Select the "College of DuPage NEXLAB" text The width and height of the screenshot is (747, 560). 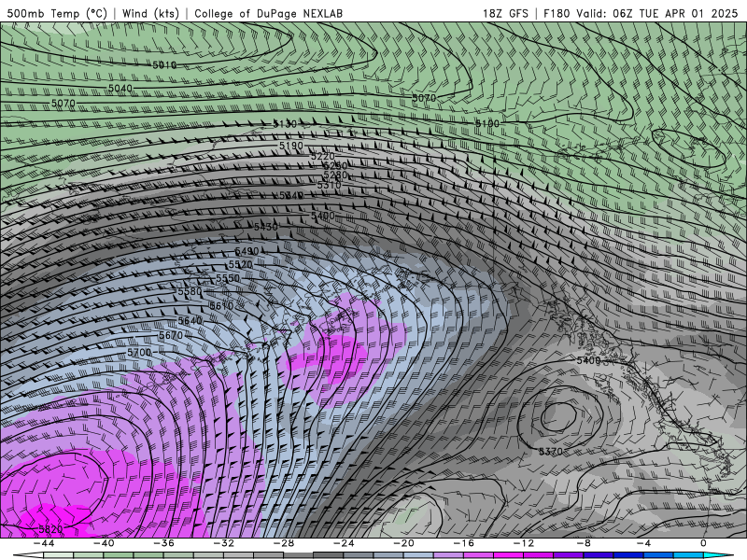coord(268,13)
